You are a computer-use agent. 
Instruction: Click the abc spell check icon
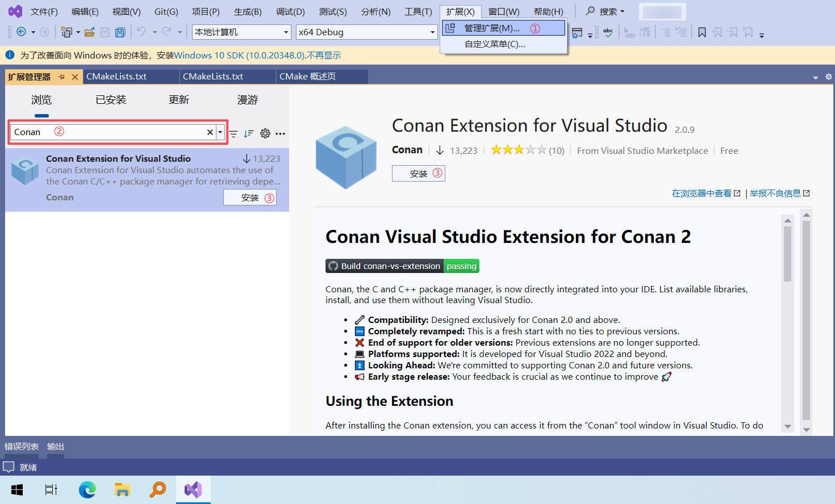click(x=608, y=32)
